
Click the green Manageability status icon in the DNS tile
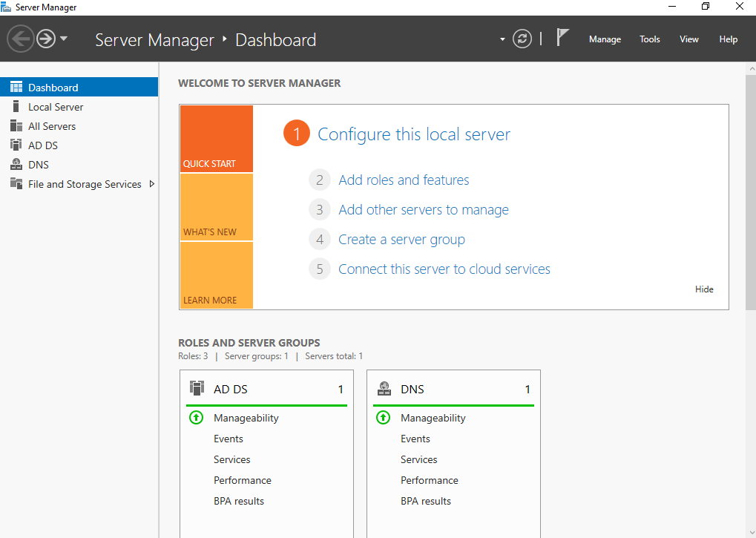383,418
